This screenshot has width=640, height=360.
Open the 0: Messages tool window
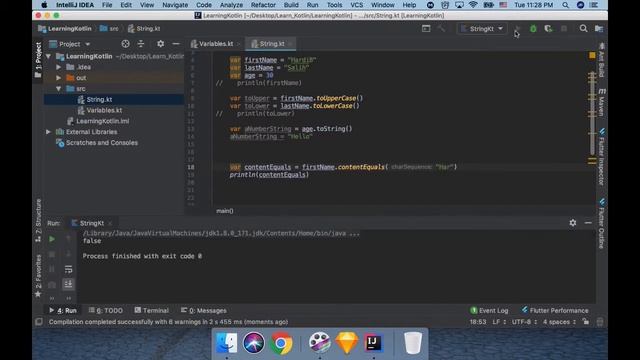pos(203,310)
